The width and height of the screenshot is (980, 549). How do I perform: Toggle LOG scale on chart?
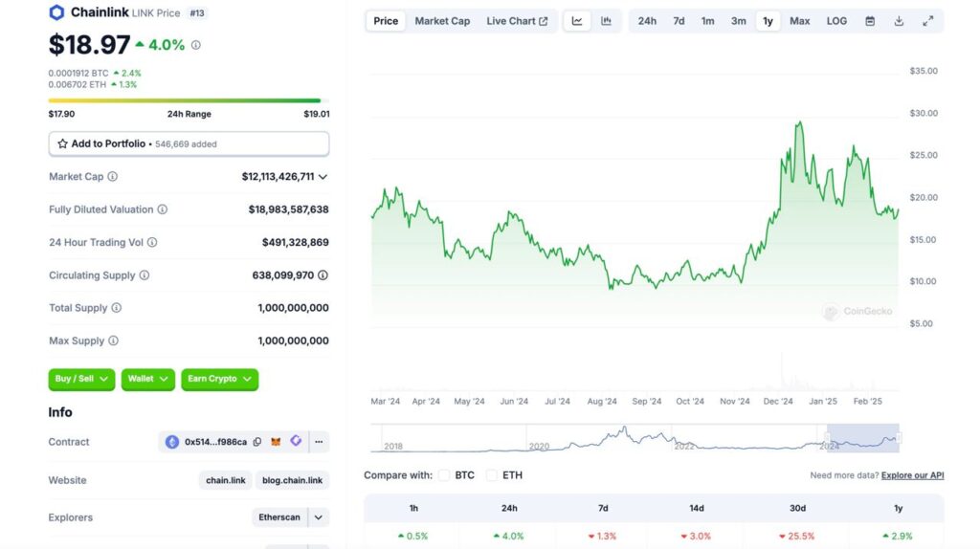836,21
